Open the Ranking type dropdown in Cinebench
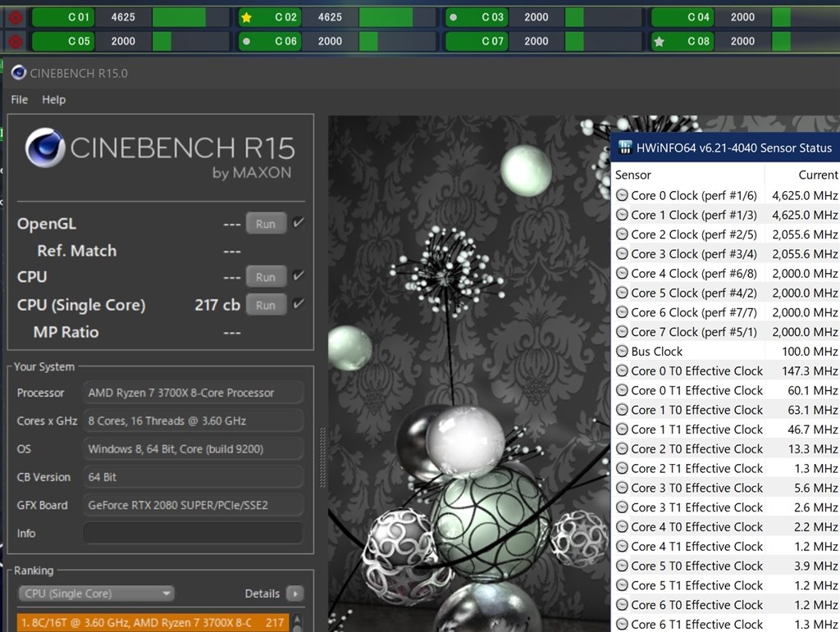The width and height of the screenshot is (840, 632). point(97,593)
